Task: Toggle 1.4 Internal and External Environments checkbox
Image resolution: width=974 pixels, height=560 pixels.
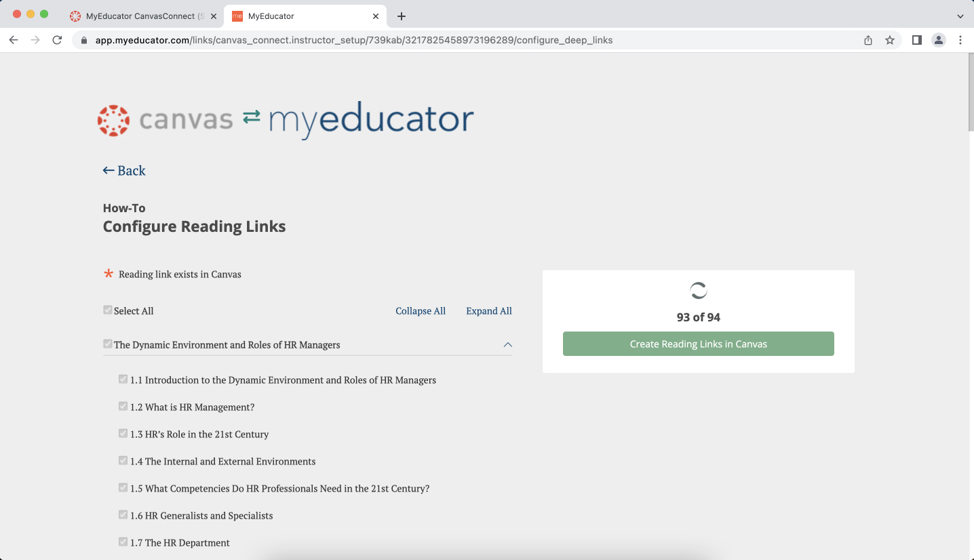Action: click(123, 460)
